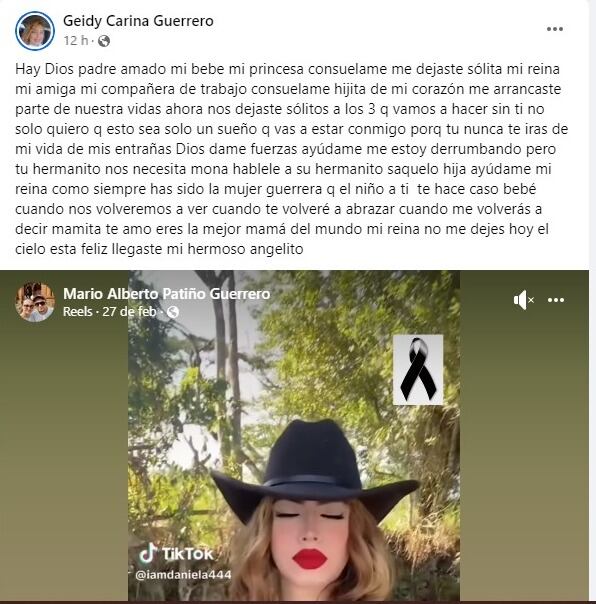
Task: Click the globe icon next to 27 de feb
Action: 173,312
